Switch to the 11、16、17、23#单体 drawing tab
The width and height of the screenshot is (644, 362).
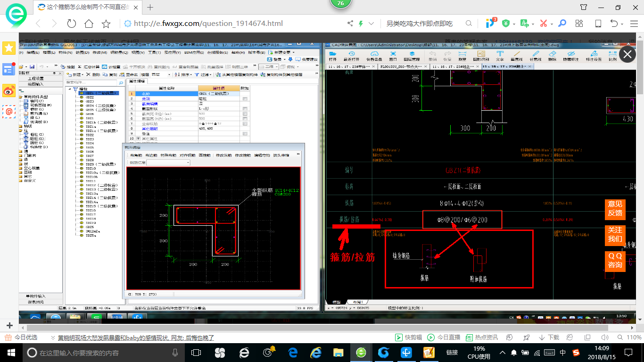pos(352,66)
